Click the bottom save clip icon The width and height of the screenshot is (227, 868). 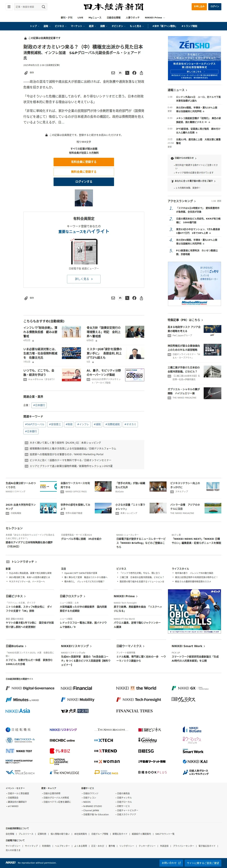coord(26,298)
